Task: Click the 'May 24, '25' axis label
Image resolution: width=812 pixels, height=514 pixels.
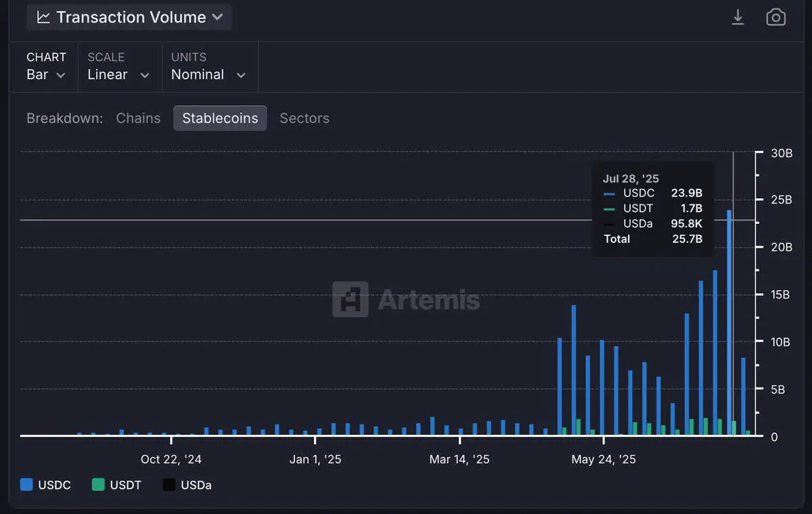Action: (604, 459)
